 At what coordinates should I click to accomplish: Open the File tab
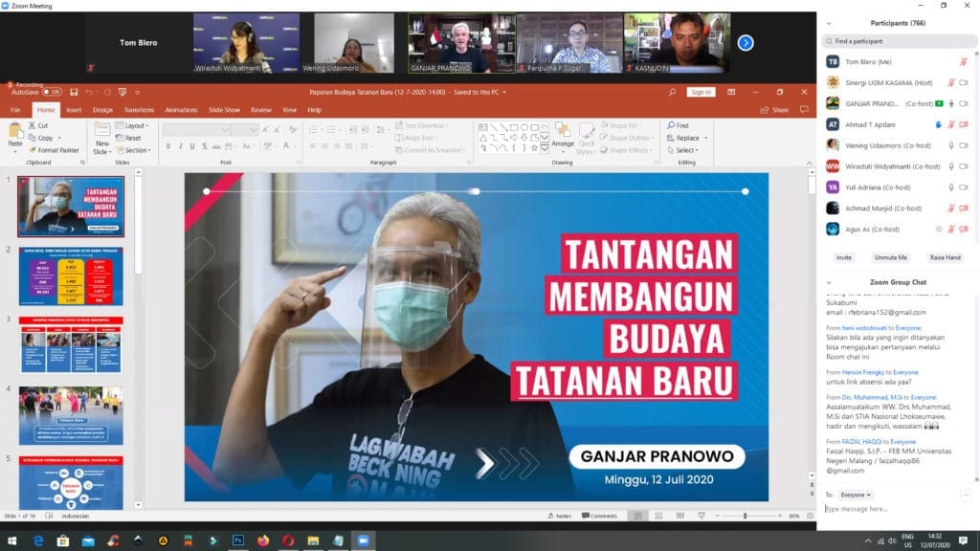(x=15, y=110)
